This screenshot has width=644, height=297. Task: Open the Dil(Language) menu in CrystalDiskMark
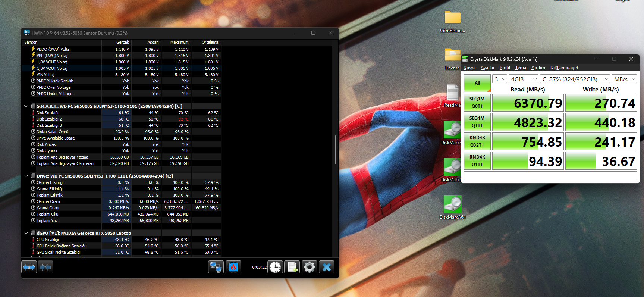tap(564, 68)
